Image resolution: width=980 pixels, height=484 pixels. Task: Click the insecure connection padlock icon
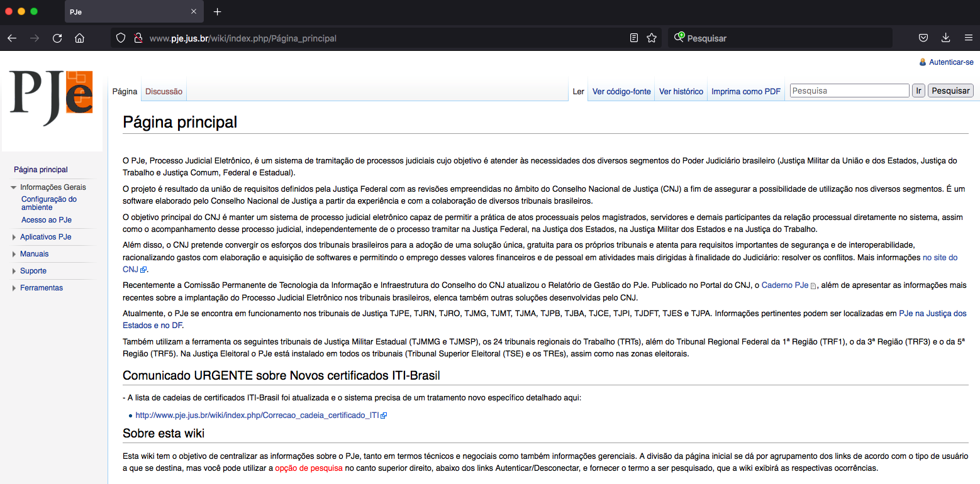coord(138,38)
